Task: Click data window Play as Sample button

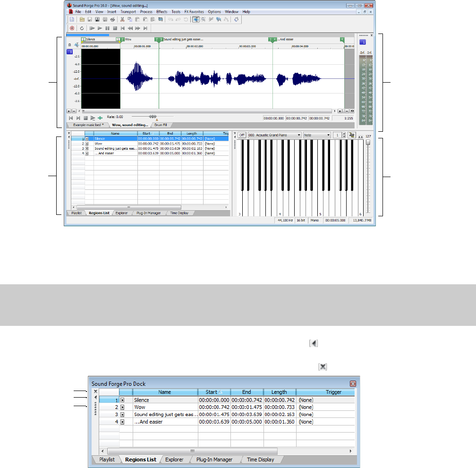Action: pos(93,118)
